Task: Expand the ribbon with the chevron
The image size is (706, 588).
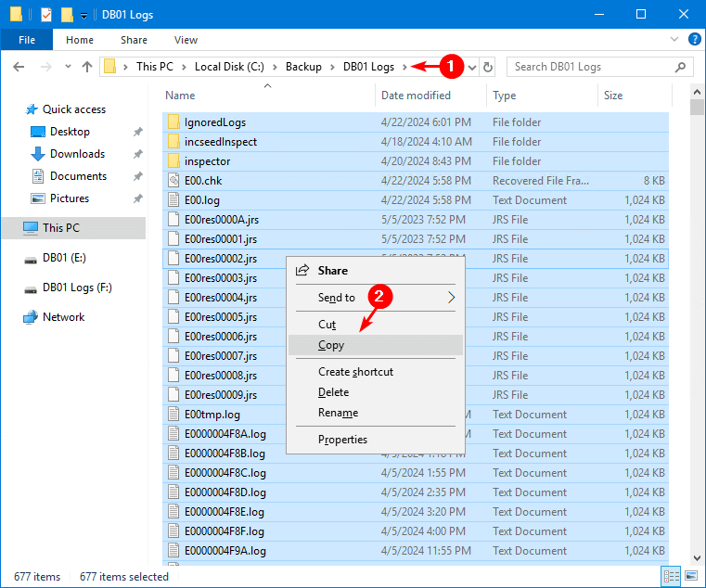Action: tap(674, 40)
